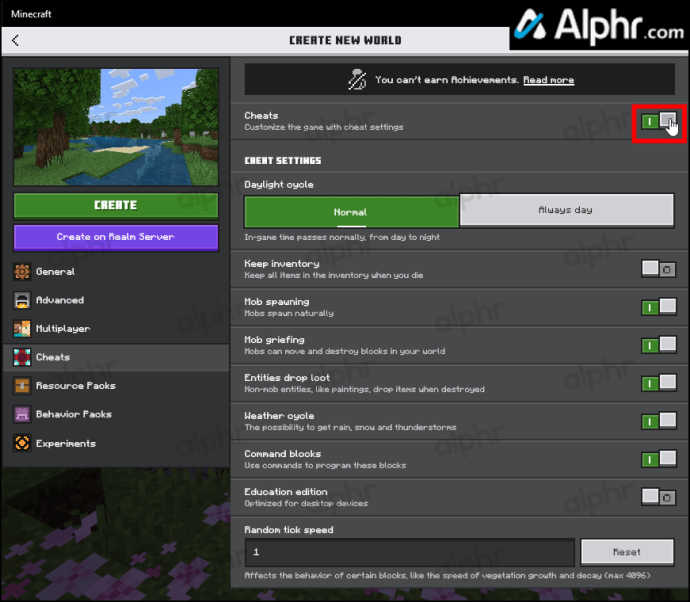
Task: Open the Experiments tab
Action: pos(116,443)
